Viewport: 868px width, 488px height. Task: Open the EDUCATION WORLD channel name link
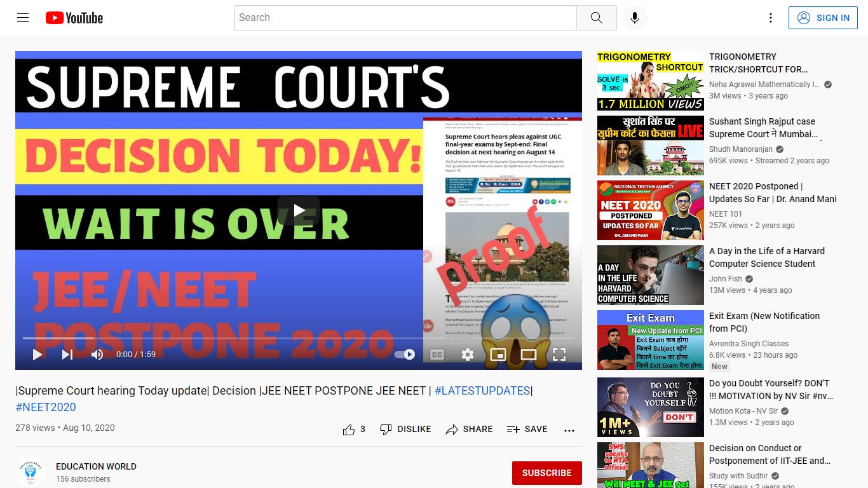(96, 466)
